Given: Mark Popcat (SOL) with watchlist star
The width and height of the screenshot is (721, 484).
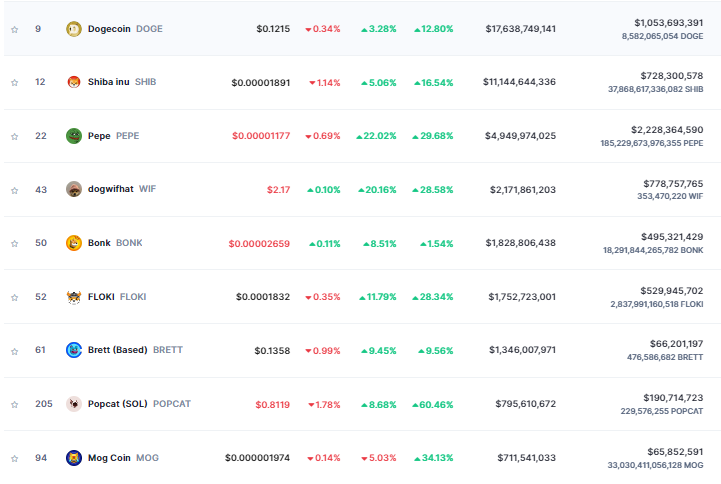Looking at the screenshot, I should pyautogui.click(x=15, y=404).
